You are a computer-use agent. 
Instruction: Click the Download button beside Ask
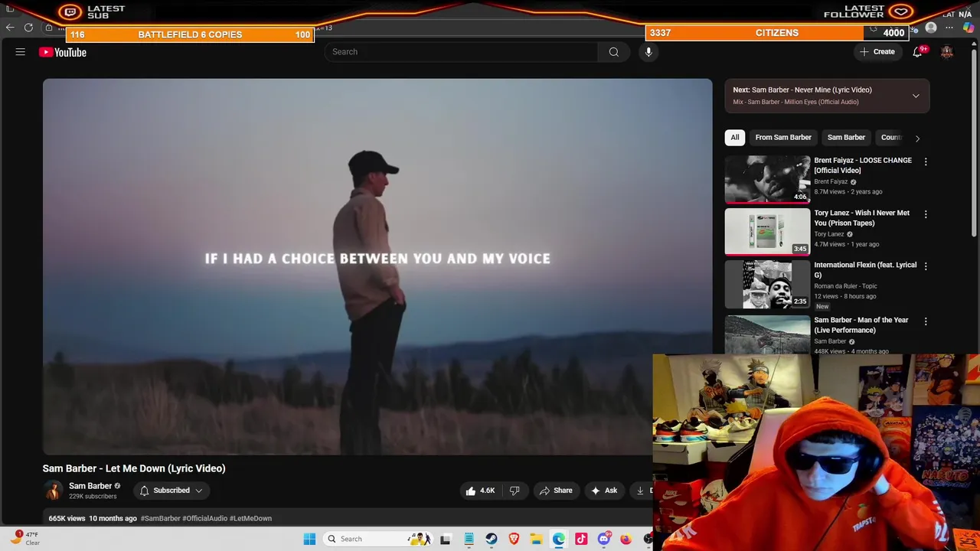[x=642, y=491]
